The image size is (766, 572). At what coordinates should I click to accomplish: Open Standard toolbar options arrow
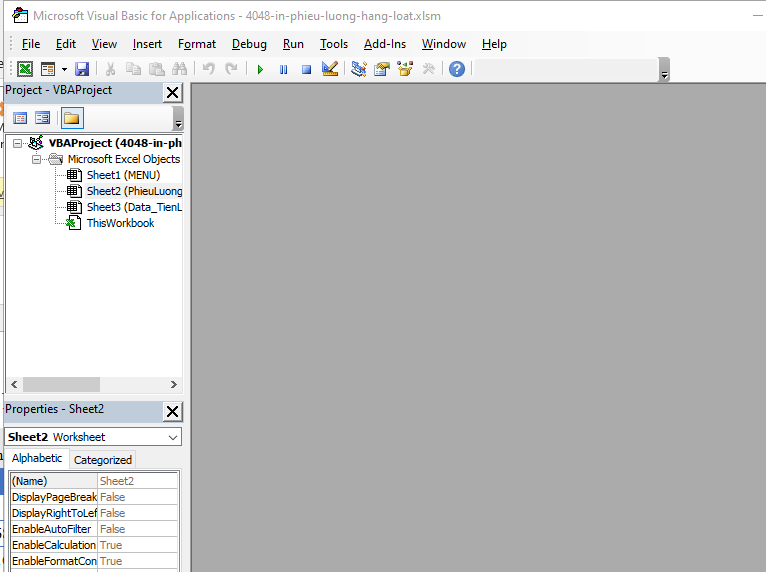pyautogui.click(x=664, y=70)
